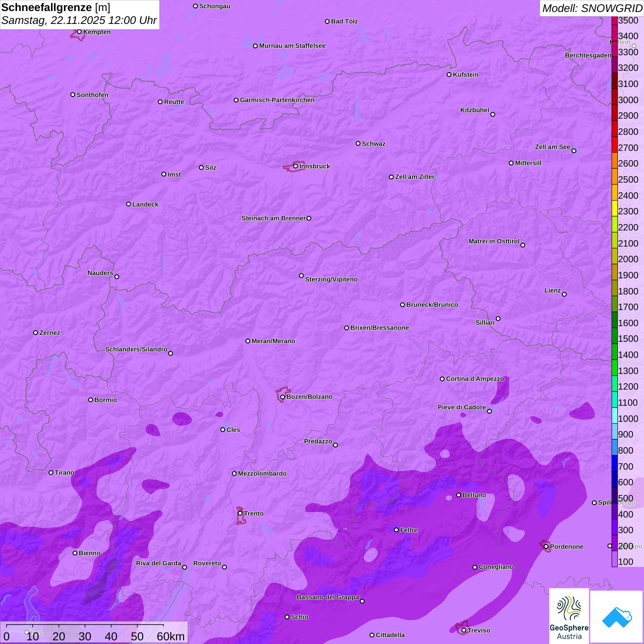Viewport: 644px width, 644px height.
Task: Click the Bormio city marker dot
Action: 91,400
